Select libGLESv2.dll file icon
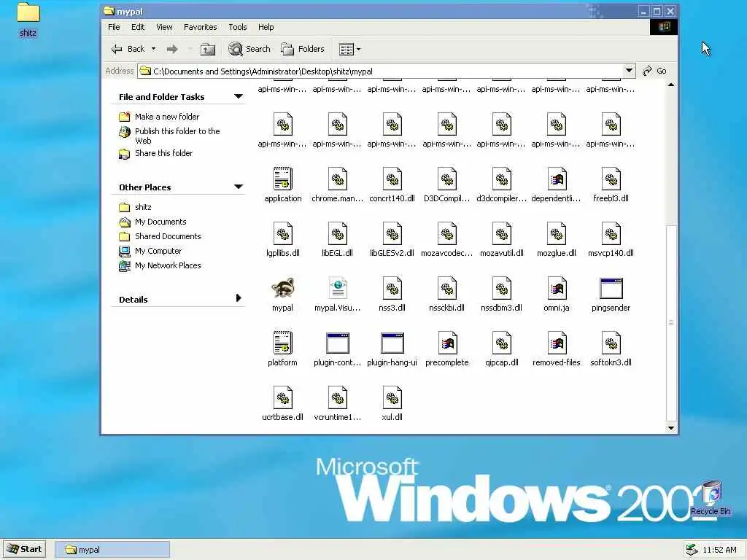This screenshot has width=747, height=560. tap(392, 233)
